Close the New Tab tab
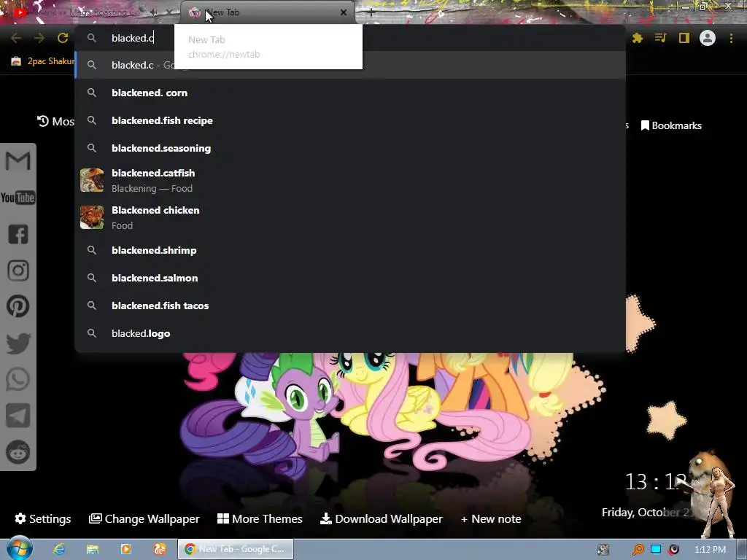Screen dimensions: 747x560 click(x=344, y=12)
